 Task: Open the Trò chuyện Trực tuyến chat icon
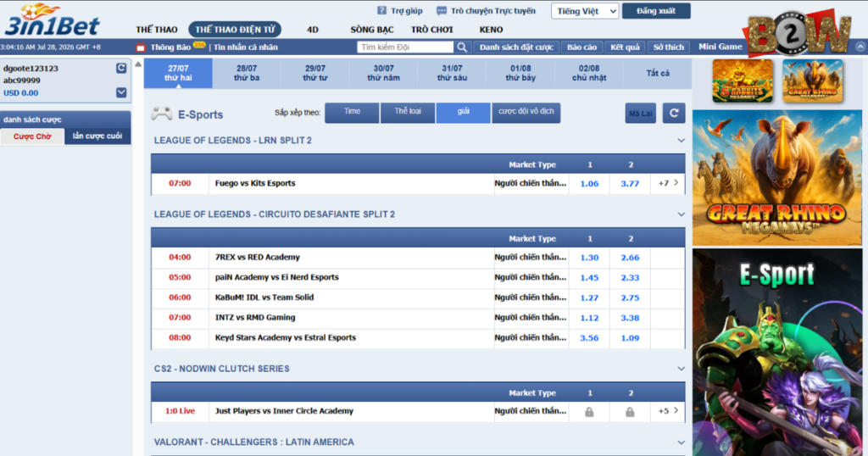coord(441,10)
